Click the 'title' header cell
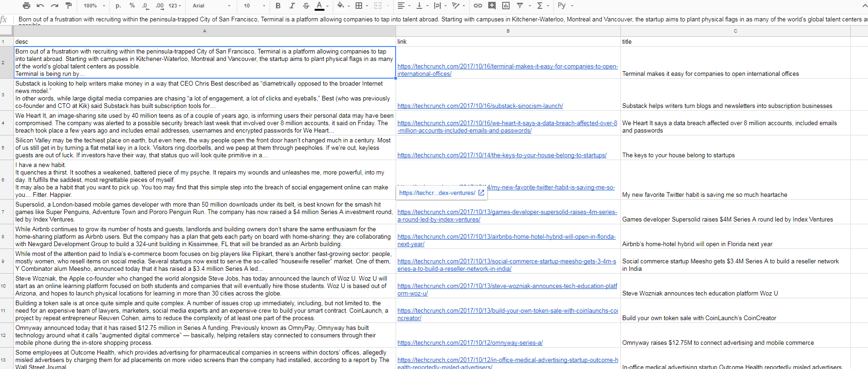The height and width of the screenshot is (369, 868). click(x=735, y=41)
